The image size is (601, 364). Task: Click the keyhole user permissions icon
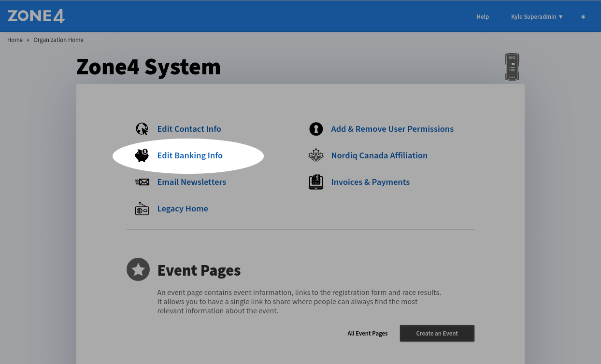point(315,128)
